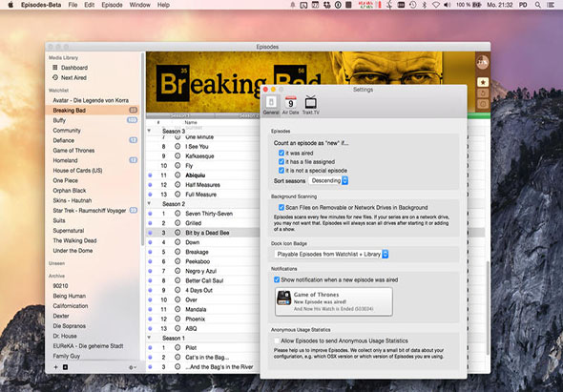Image resolution: width=563 pixels, height=392 pixels.
Task: Click the clock icon beside Kafkaesque
Action: [177, 155]
